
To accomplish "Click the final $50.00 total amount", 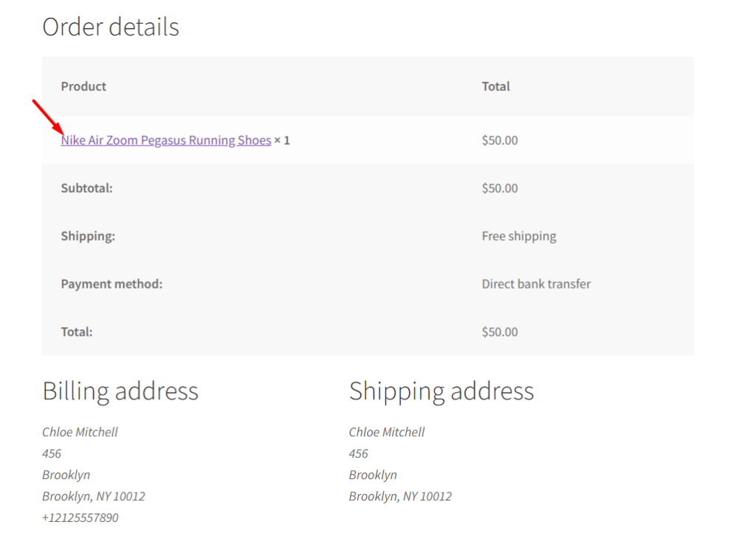I will (x=500, y=331).
